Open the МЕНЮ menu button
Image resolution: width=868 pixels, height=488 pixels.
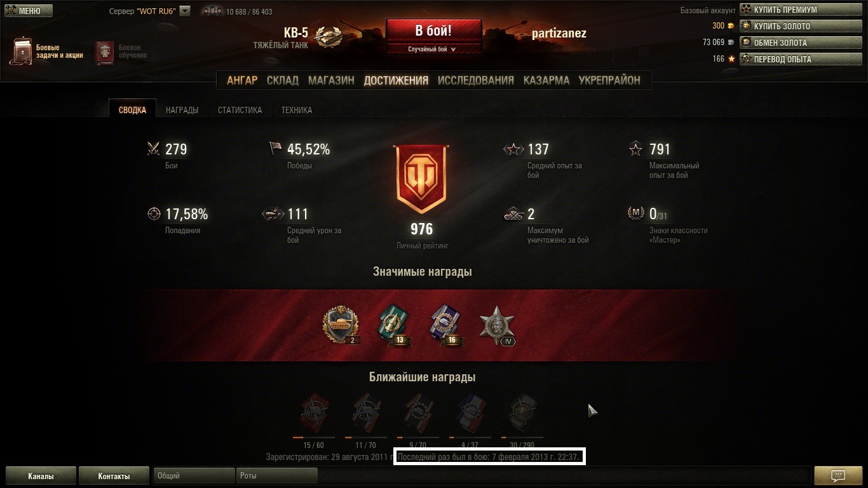pyautogui.click(x=23, y=11)
